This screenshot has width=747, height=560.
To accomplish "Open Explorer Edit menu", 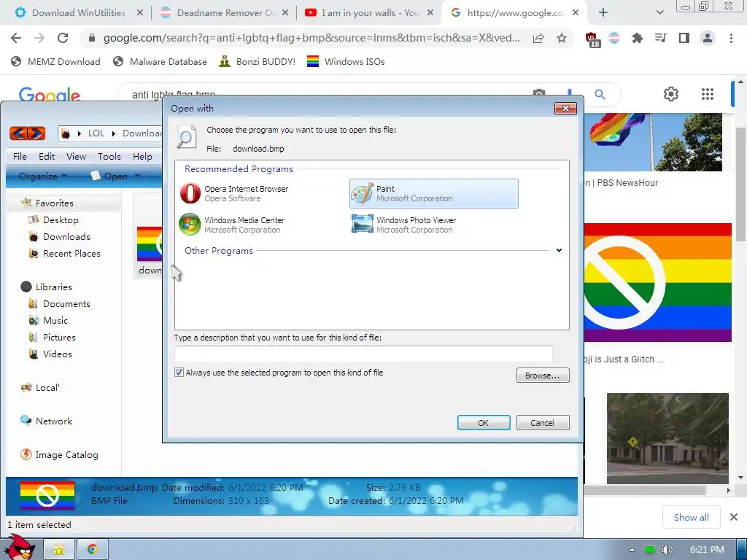I will click(47, 156).
